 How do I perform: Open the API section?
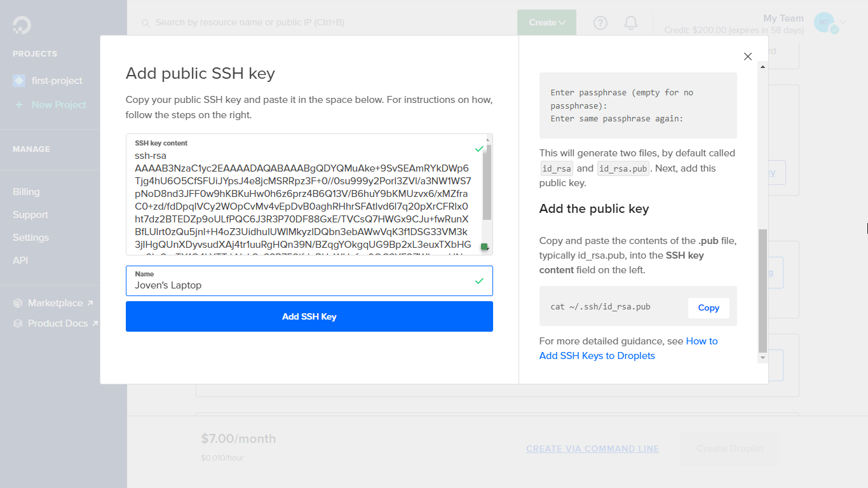click(20, 260)
